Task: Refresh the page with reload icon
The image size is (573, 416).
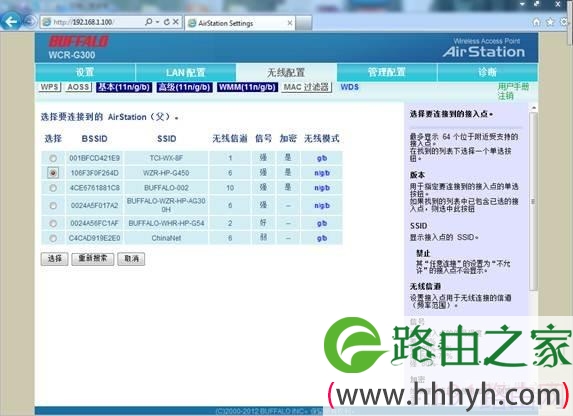Action: (166, 22)
